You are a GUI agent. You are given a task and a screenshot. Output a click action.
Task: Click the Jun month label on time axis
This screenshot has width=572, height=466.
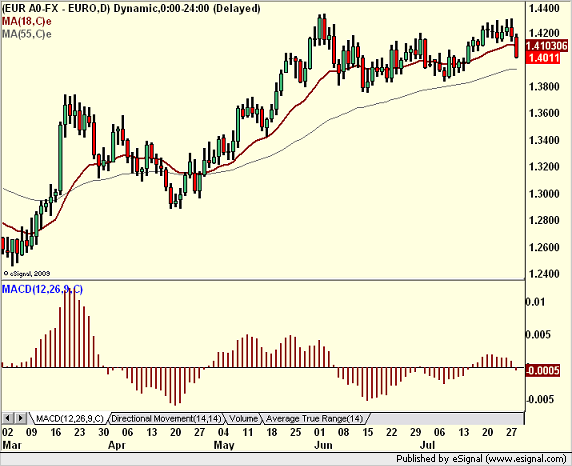pyautogui.click(x=324, y=445)
